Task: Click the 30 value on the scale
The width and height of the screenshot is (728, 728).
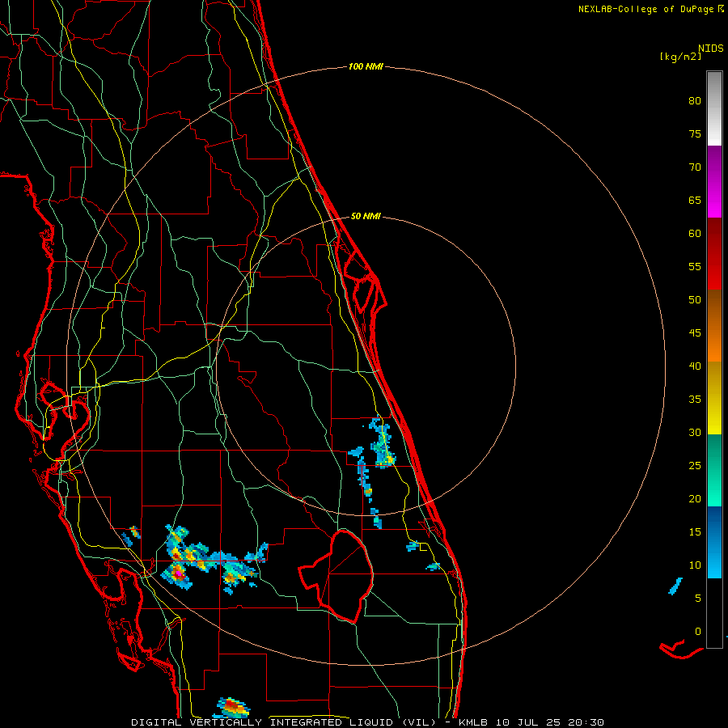Action: click(695, 432)
